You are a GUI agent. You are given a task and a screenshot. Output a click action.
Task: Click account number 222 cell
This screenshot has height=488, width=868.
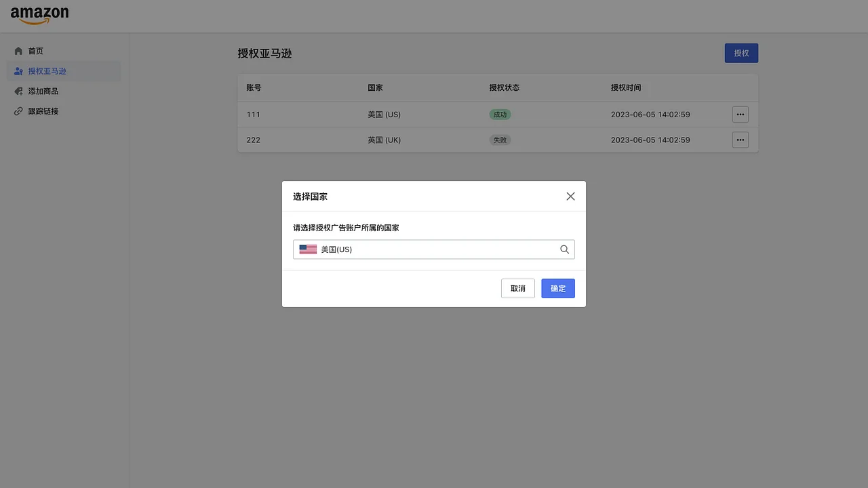(x=254, y=140)
